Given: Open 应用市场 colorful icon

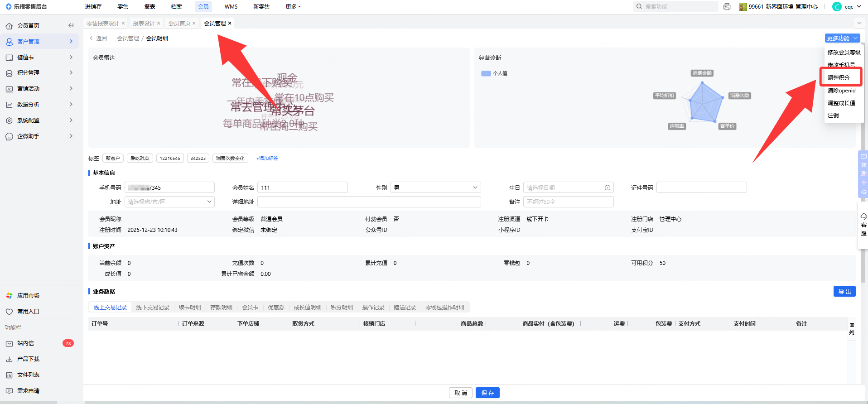Looking at the screenshot, I should click(9, 296).
